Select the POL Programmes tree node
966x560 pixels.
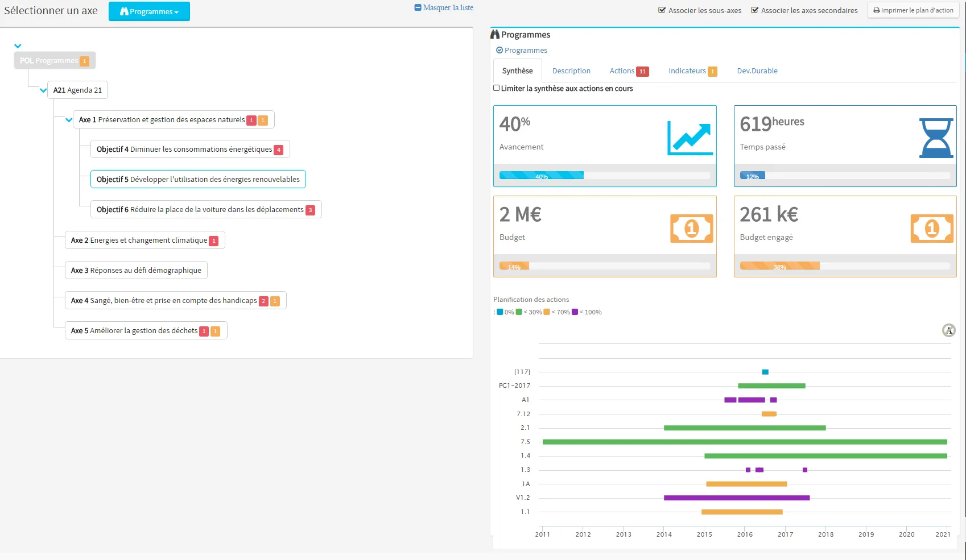[x=55, y=61]
